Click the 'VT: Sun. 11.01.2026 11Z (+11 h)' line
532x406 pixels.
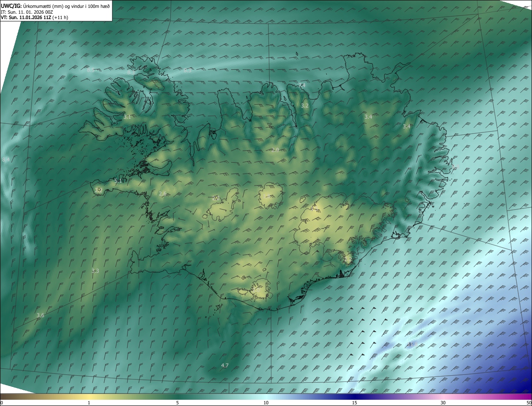pyautogui.click(x=34, y=17)
